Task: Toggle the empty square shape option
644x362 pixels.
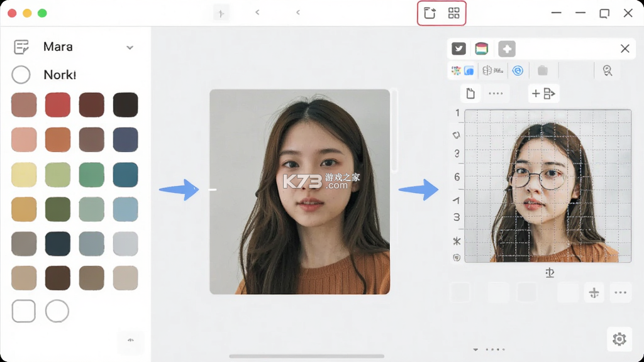Action: [x=23, y=311]
